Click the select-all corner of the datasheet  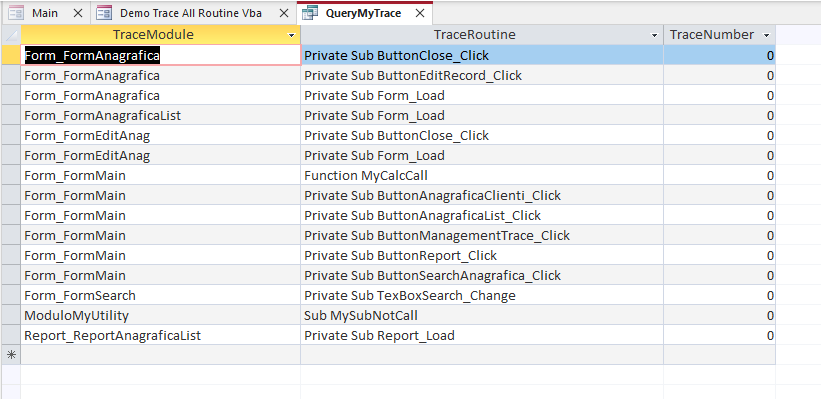tap(10, 35)
